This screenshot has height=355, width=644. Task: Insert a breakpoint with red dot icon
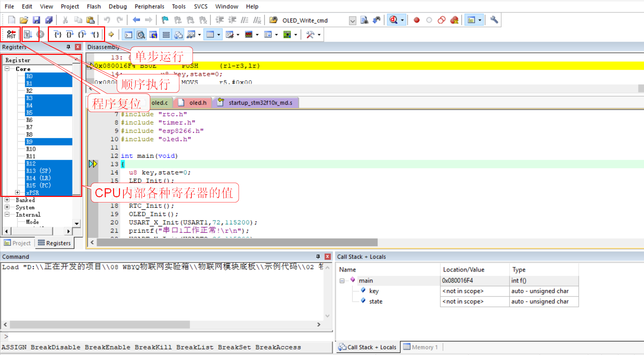click(417, 20)
